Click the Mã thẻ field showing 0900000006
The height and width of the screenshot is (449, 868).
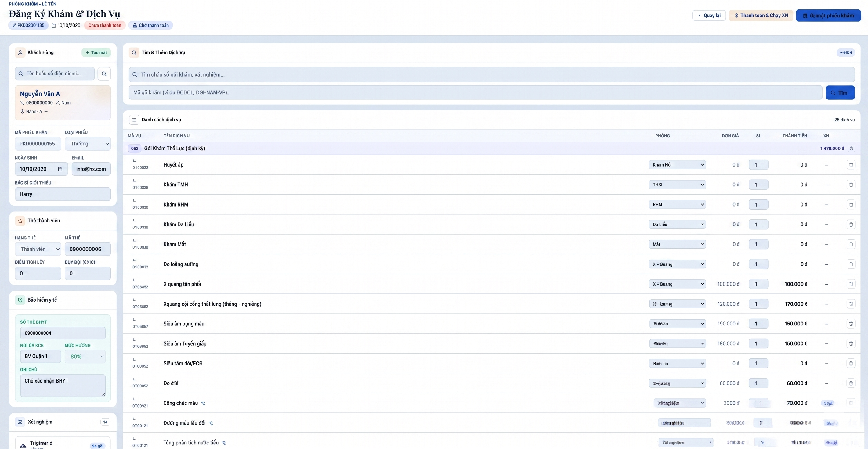point(88,249)
